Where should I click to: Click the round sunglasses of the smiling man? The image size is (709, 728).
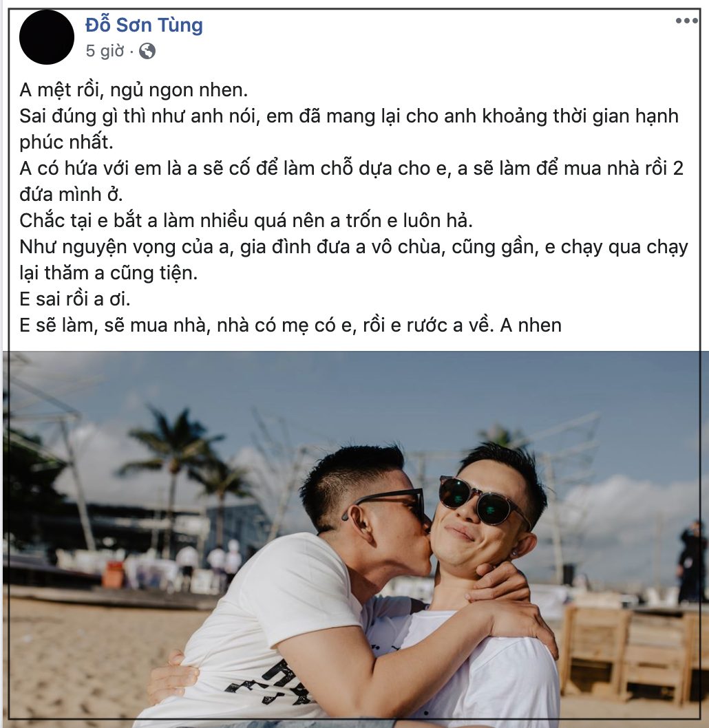[x=483, y=503]
